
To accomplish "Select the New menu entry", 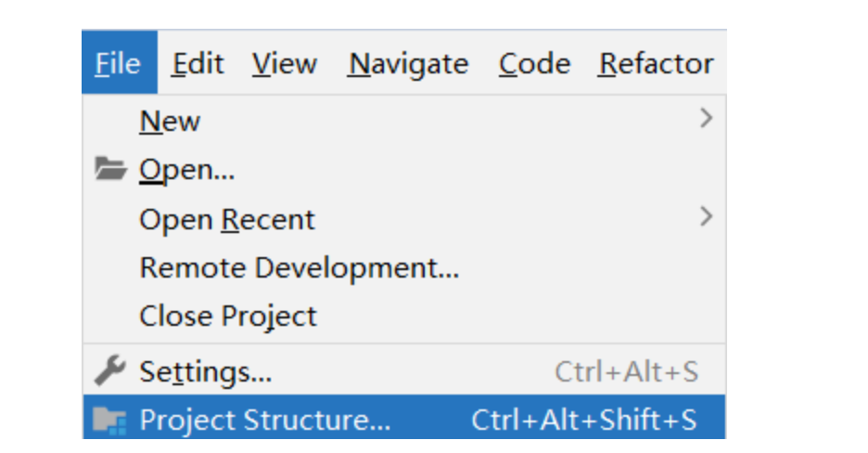I will pos(404,120).
